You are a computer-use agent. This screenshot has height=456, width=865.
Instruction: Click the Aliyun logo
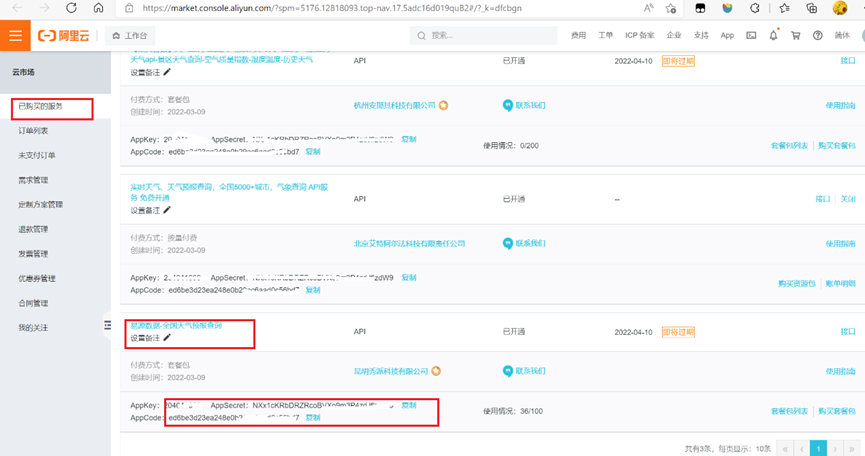63,36
